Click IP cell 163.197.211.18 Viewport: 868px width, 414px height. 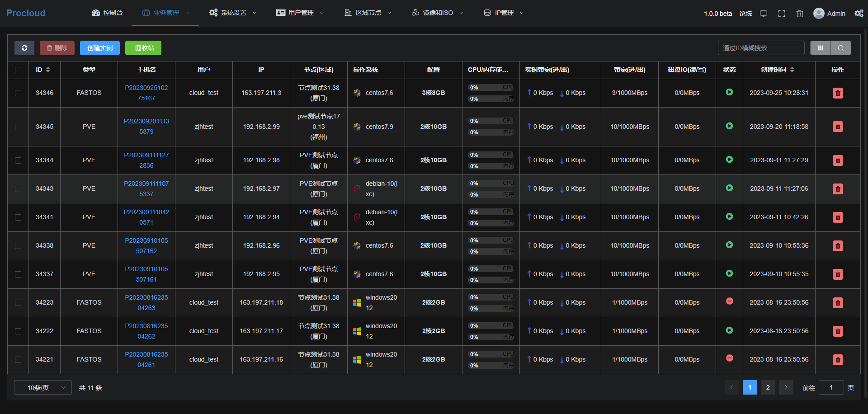261,303
